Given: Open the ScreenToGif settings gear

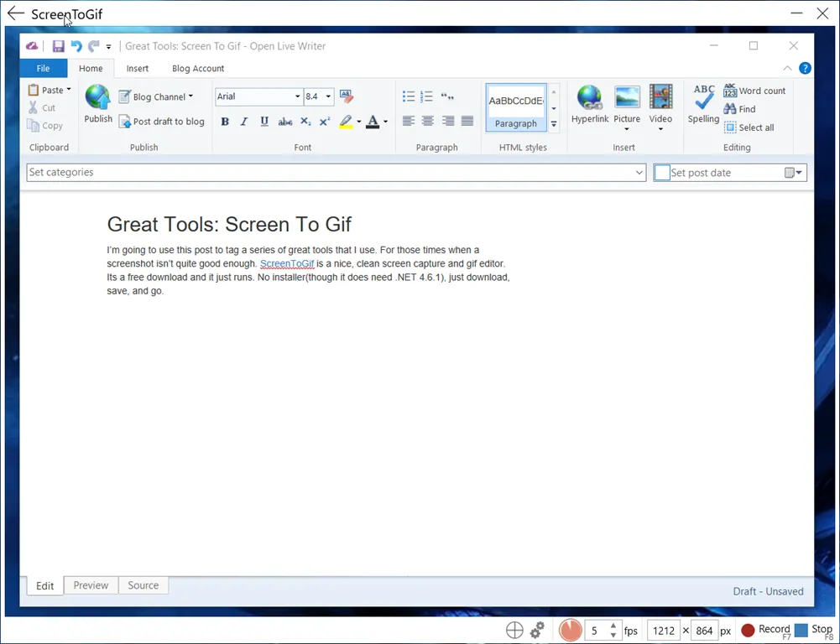Looking at the screenshot, I should (x=537, y=629).
